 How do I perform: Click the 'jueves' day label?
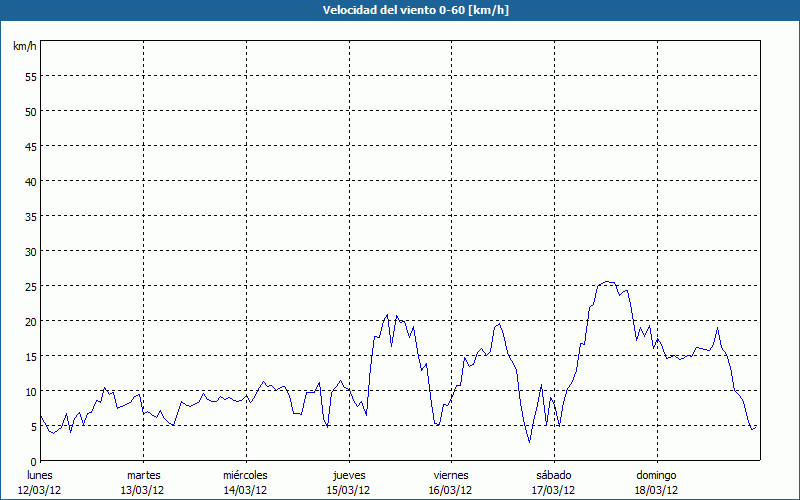pyautogui.click(x=348, y=475)
